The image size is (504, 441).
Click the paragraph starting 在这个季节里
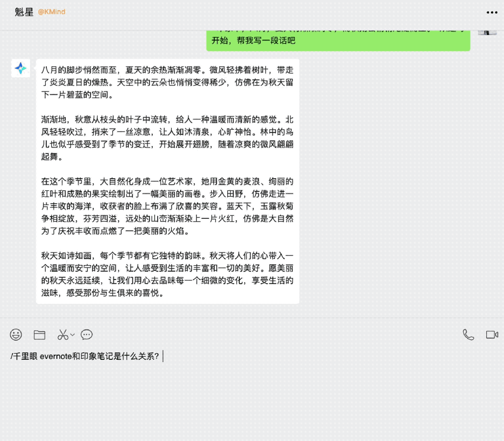167,206
